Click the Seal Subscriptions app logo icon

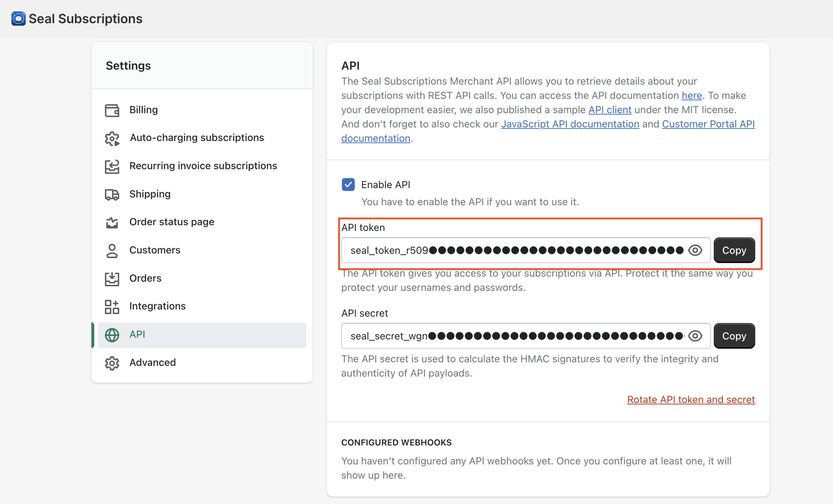(19, 19)
